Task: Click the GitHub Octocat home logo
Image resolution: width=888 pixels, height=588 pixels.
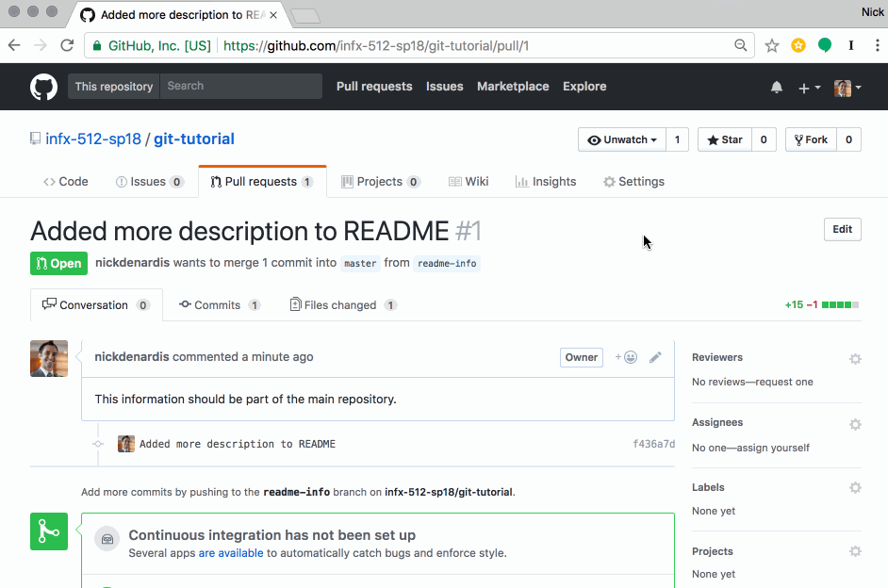Action: (x=43, y=87)
